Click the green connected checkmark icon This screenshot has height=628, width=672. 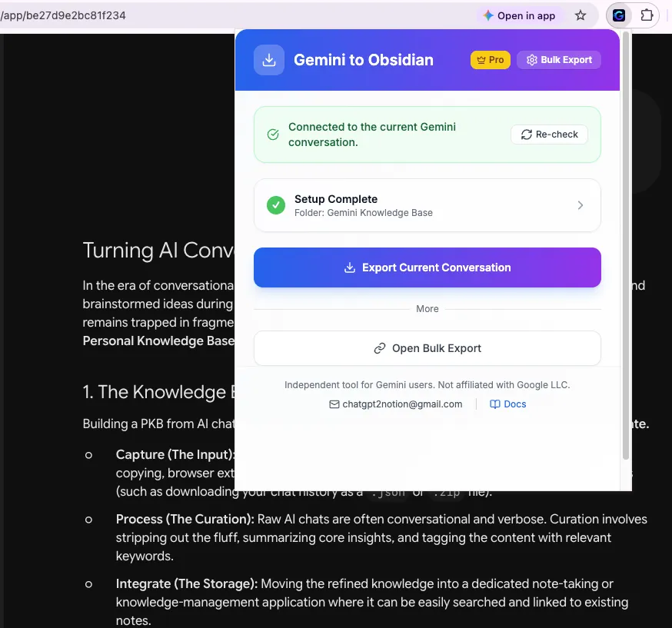tap(273, 135)
